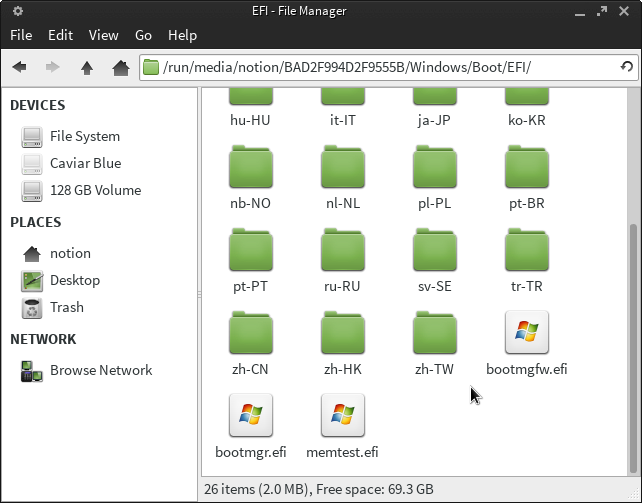This screenshot has height=503, width=642.
Task: Click in the location path field
Action: (388, 67)
